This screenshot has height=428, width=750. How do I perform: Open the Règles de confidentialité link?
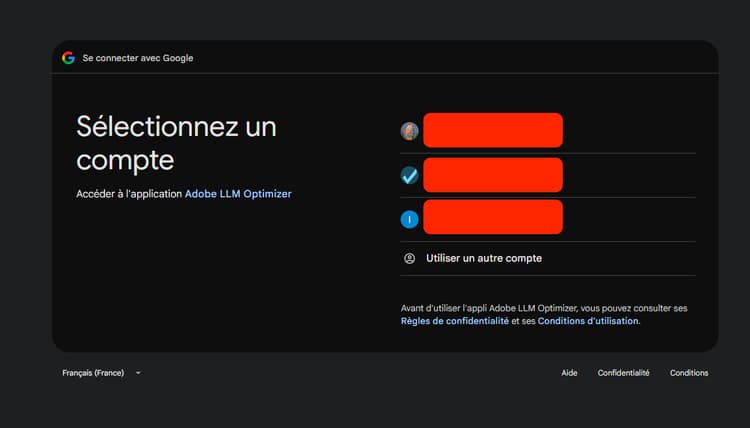[x=454, y=321]
